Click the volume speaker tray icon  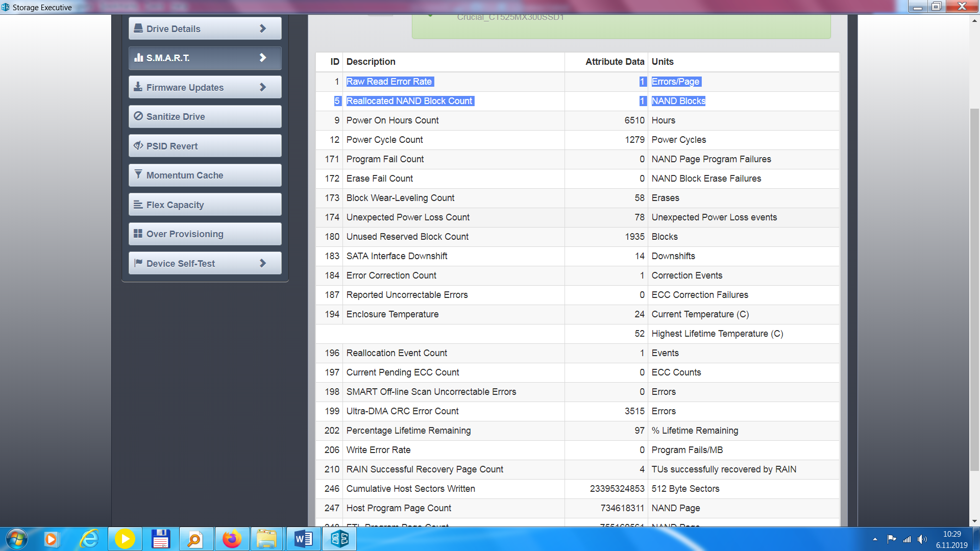click(922, 539)
